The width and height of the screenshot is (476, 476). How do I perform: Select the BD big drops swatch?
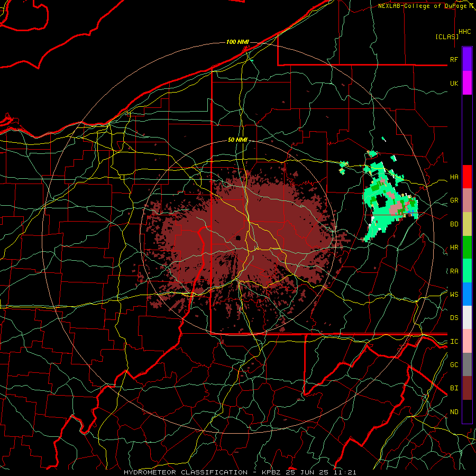pyautogui.click(x=467, y=224)
